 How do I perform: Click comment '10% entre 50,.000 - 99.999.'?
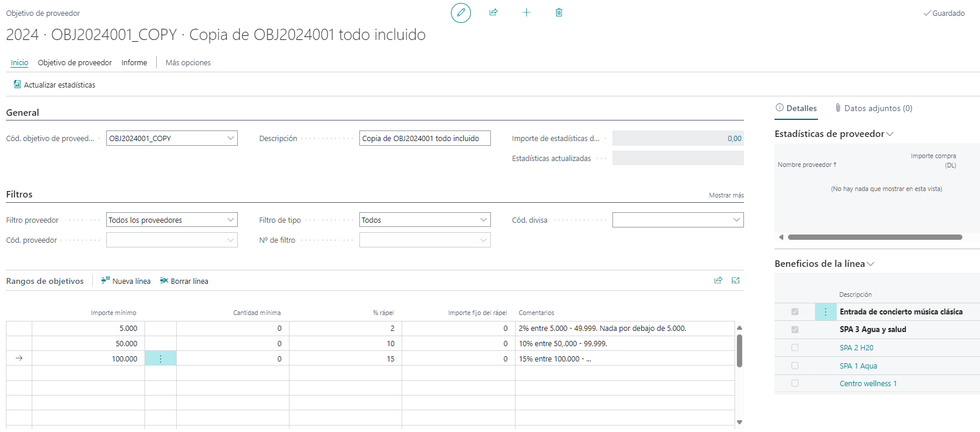pos(563,344)
